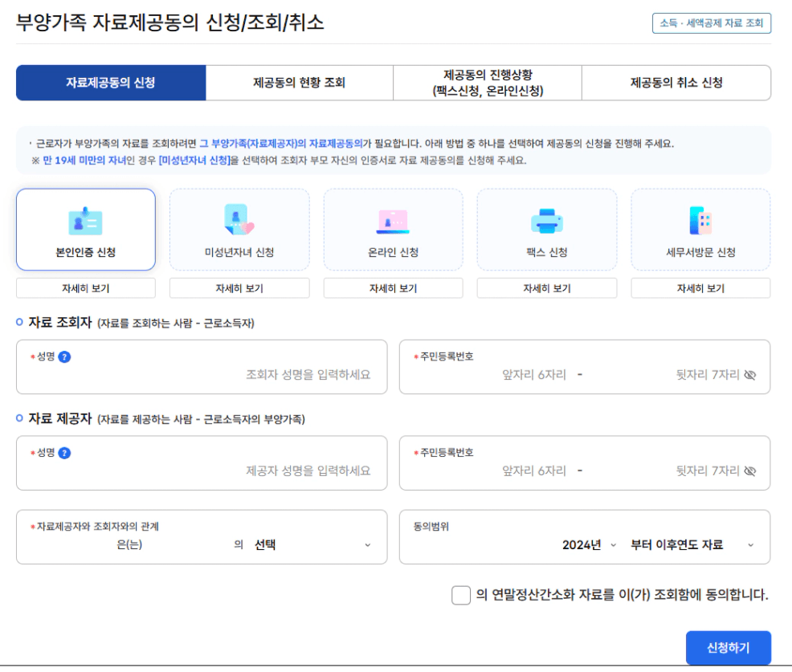Viewport: 792px width, 672px height.
Task: Click the help icon beside 자료 제공자 성명
Action: point(65,453)
